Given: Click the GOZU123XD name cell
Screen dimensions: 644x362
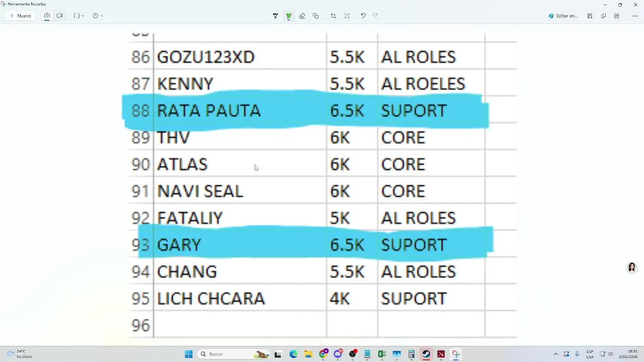Looking at the screenshot, I should [x=240, y=57].
